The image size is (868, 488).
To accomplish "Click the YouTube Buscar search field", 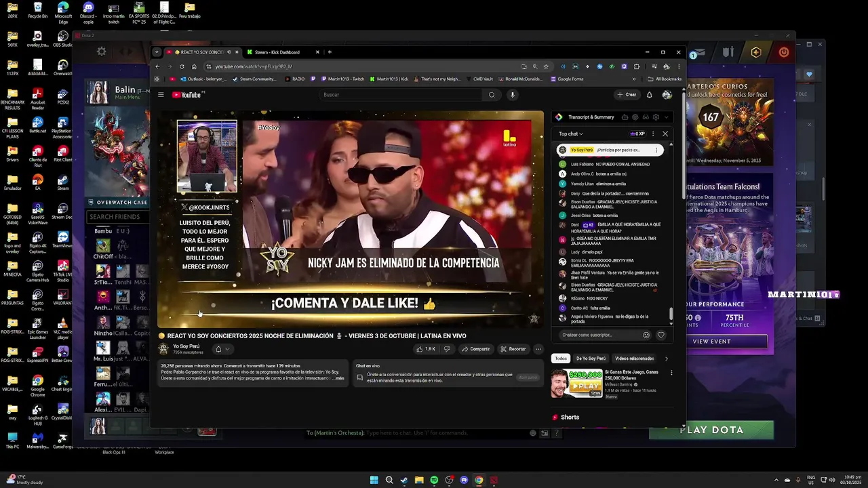I will tap(400, 95).
